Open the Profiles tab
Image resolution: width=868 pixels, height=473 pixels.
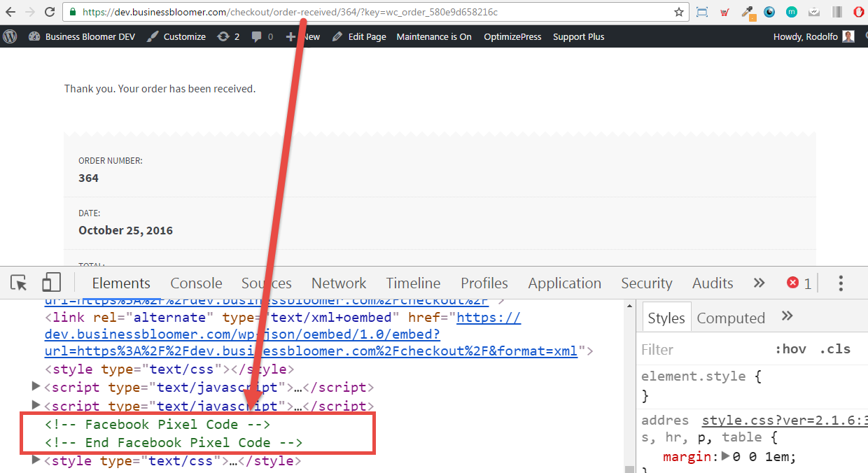pyautogui.click(x=484, y=283)
